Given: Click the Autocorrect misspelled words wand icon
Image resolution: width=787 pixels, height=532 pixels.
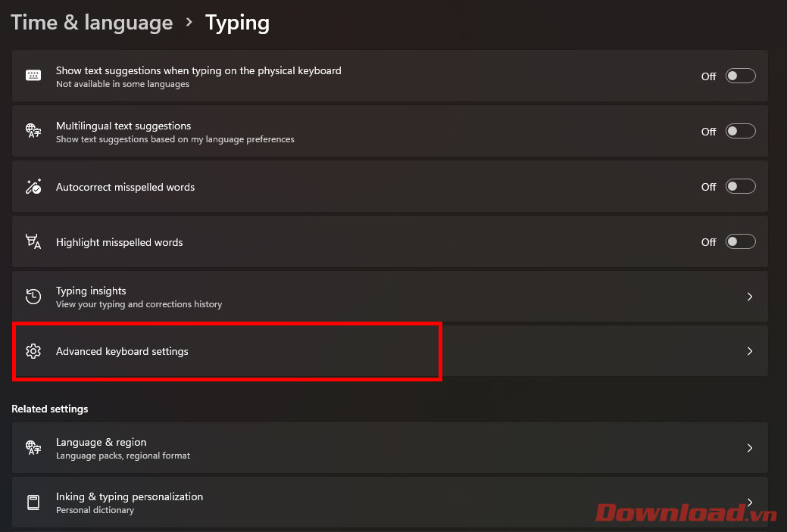Looking at the screenshot, I should click(x=33, y=186).
